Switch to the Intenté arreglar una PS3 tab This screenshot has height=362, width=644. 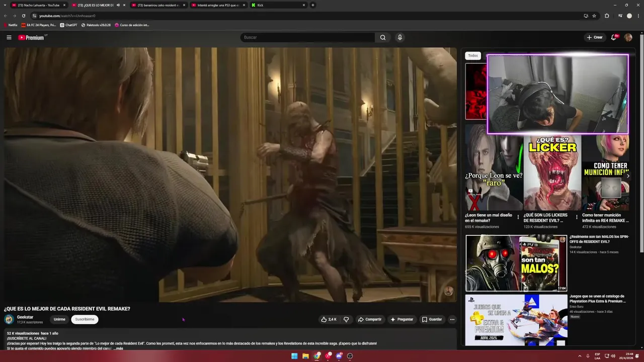click(x=217, y=5)
